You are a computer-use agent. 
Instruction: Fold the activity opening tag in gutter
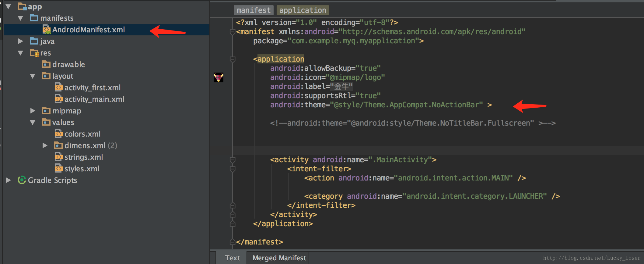pos(233,160)
